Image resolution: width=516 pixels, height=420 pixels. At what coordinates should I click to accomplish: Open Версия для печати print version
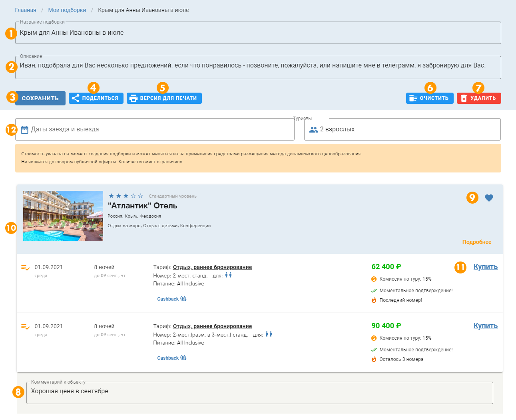pos(164,98)
